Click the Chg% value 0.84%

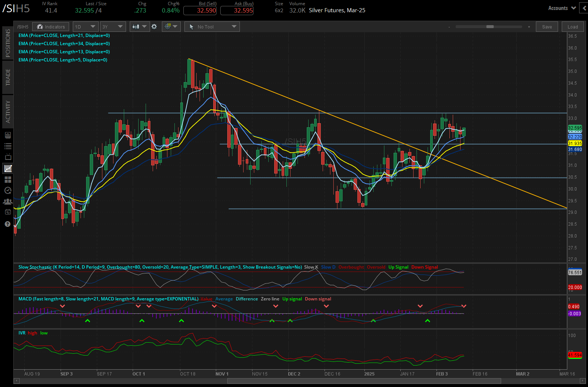(x=171, y=10)
